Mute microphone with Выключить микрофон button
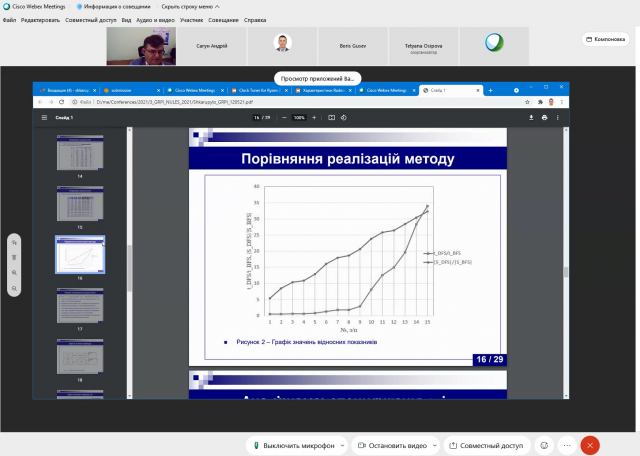The image size is (640, 456). tap(291, 445)
